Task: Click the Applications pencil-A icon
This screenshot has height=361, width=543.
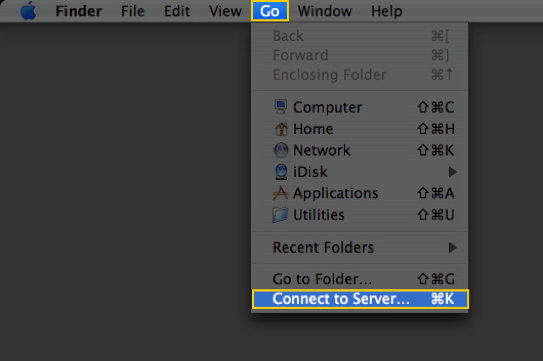Action: pos(280,193)
